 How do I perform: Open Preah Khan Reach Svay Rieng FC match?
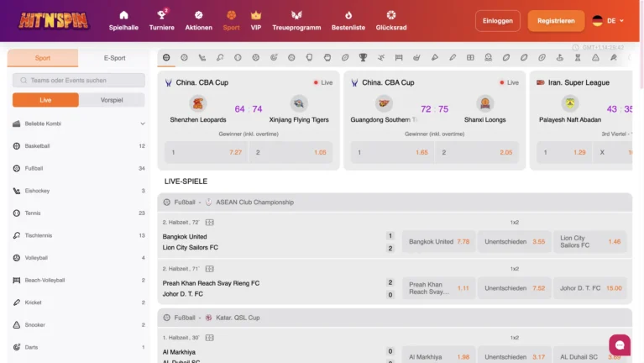(x=211, y=288)
